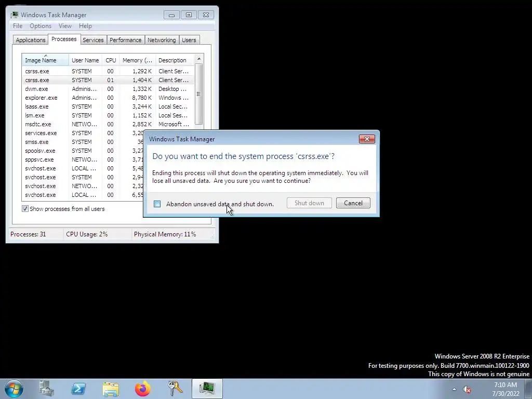Viewport: 532px width, 399px height.
Task: Open the Windows Start button
Action: click(14, 389)
